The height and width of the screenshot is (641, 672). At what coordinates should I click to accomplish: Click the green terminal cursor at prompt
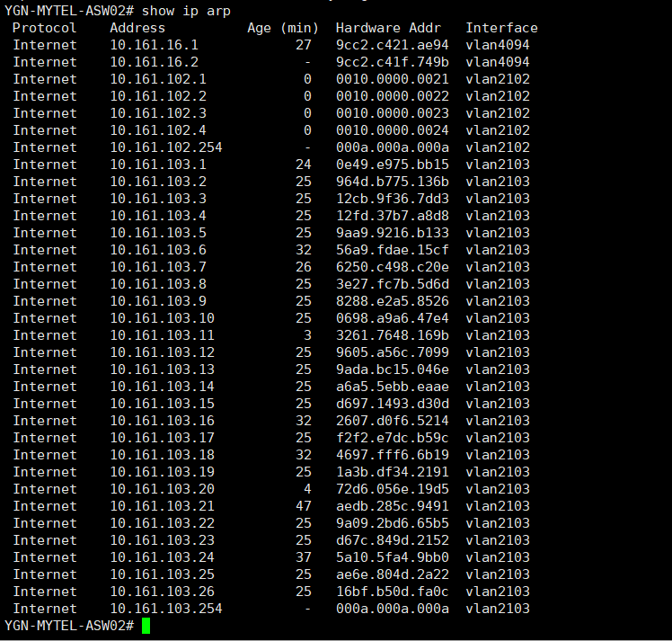click(x=146, y=626)
